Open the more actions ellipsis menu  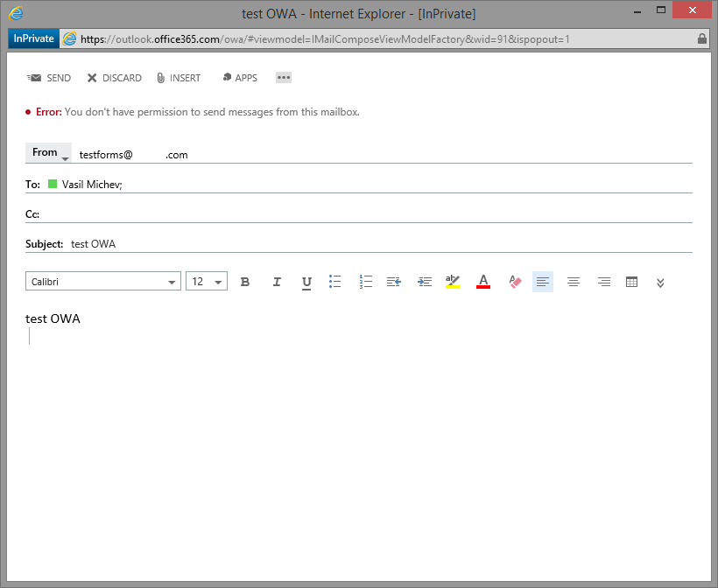[283, 78]
